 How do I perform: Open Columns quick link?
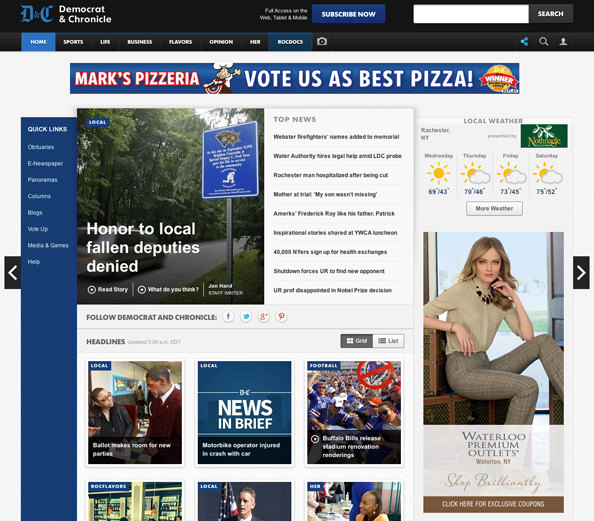pos(39,196)
